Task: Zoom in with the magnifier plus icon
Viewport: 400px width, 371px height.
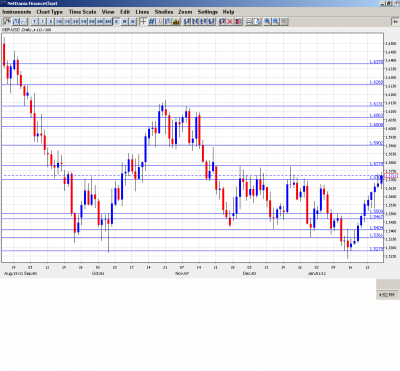Action: click(267, 22)
